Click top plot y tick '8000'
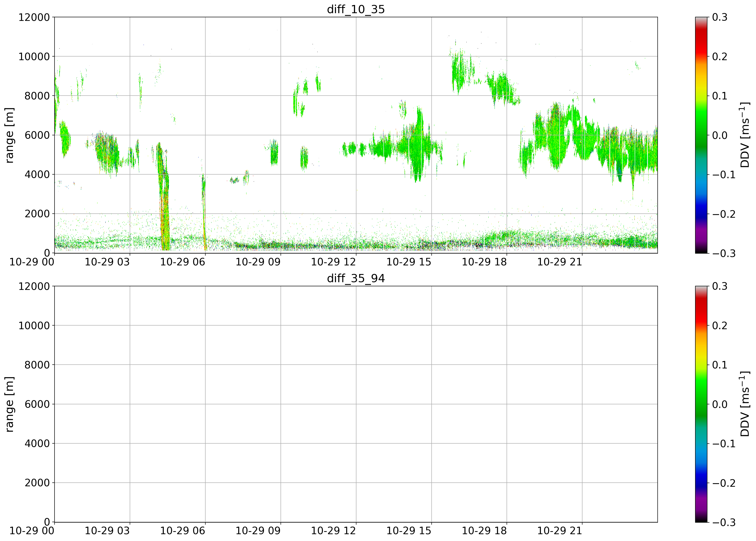This screenshot has height=541, width=756. click(37, 96)
